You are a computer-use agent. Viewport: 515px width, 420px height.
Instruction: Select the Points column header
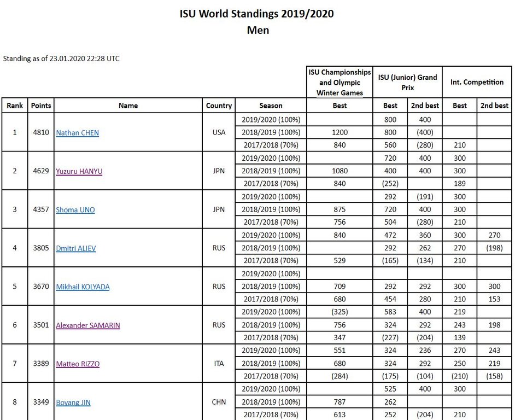pos(41,106)
